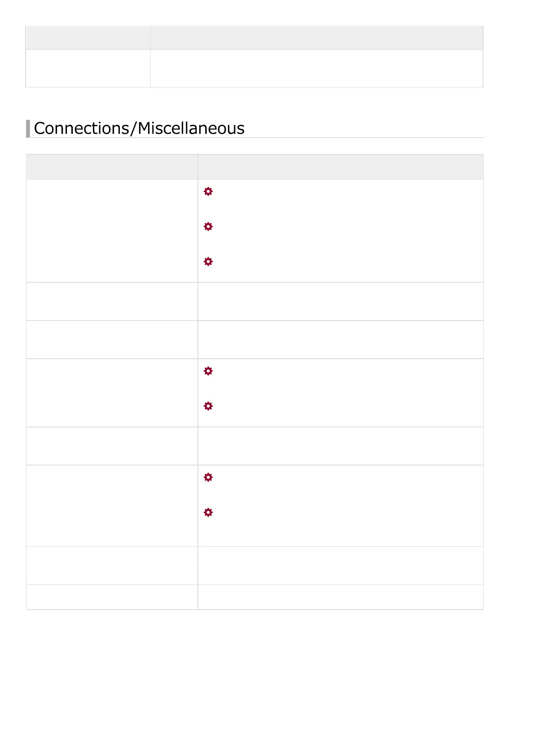534x756 pixels.
Task: Click the right gray header cell of the top table
Action: [x=316, y=38]
